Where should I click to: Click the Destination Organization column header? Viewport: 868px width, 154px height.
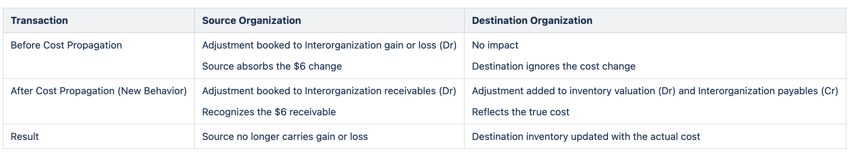click(x=532, y=21)
